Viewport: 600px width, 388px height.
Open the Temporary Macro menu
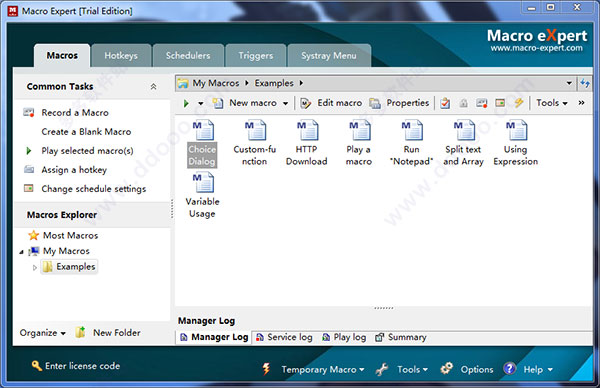pos(323,369)
